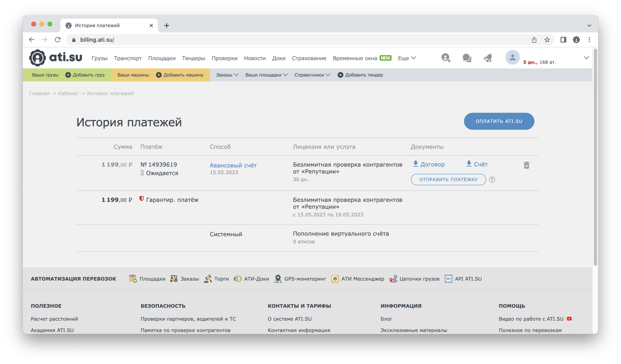The width and height of the screenshot is (621, 364).
Task: Open a new browser tab
Action: click(x=167, y=25)
